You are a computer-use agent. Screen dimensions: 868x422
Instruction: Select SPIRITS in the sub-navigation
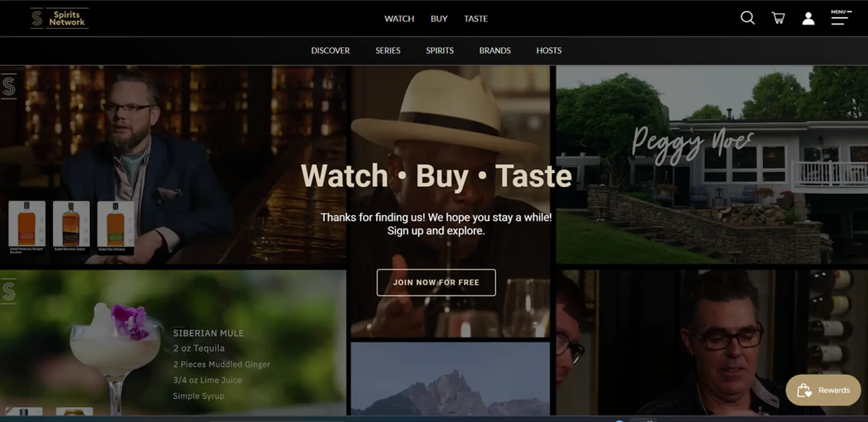(440, 51)
